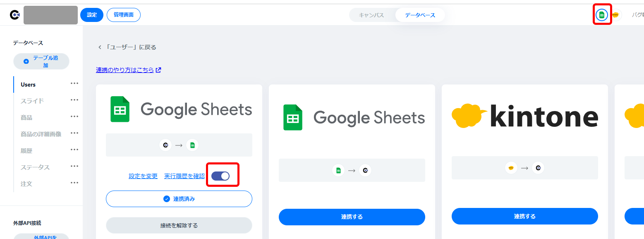This screenshot has height=239, width=644.
Task: Open the Google Sheets icon in header
Action: (602, 15)
